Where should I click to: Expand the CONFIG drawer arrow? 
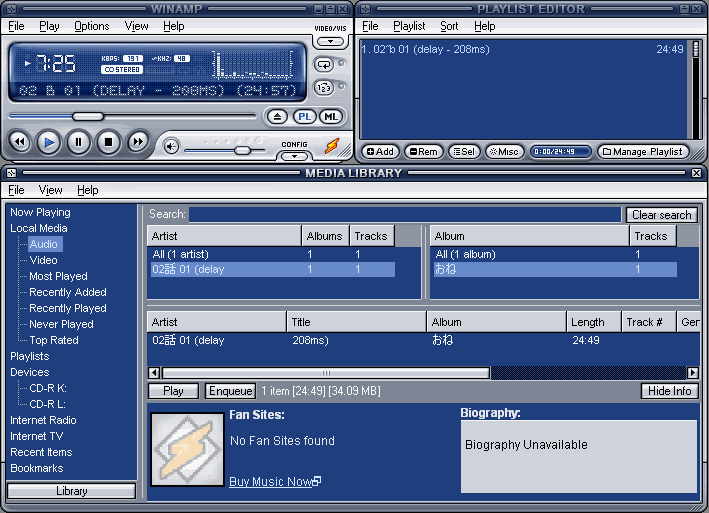click(294, 155)
